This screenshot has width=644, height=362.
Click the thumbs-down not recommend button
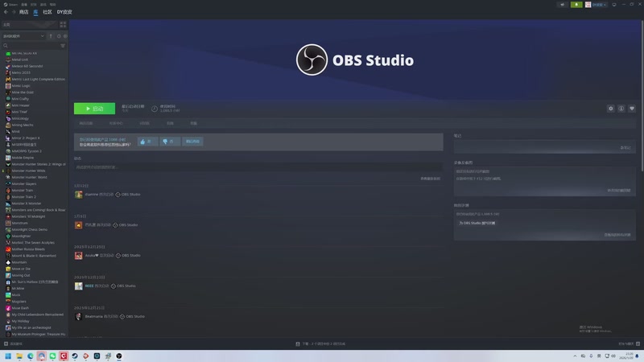pos(170,142)
